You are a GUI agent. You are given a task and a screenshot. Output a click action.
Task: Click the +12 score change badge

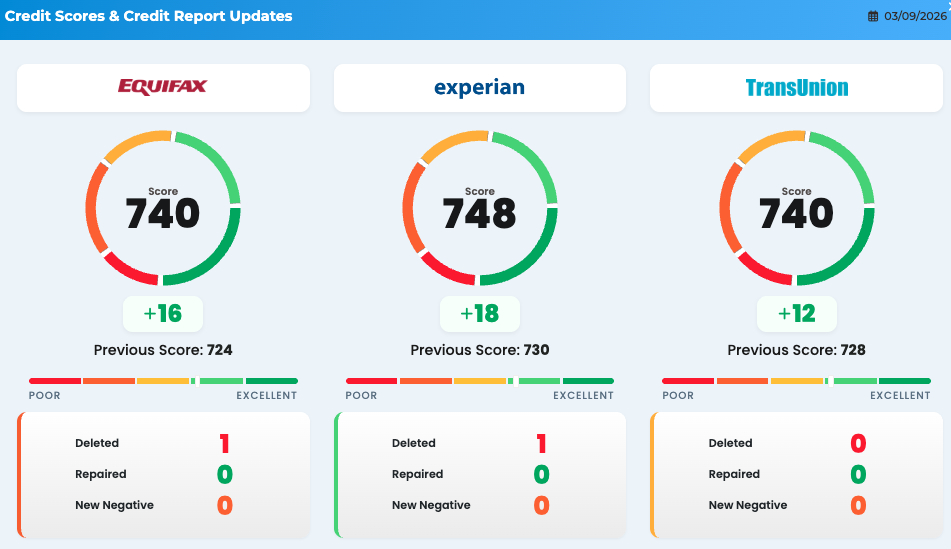(x=796, y=314)
